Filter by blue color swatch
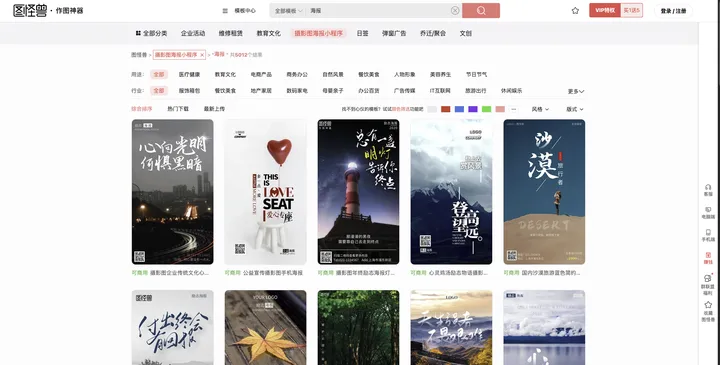Screen dimensions: 720x365 coord(459,109)
